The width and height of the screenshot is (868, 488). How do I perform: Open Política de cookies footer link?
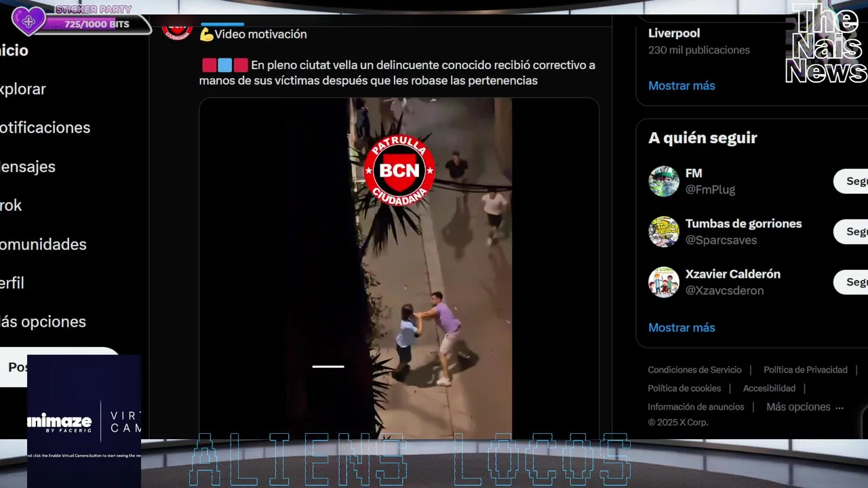click(684, 388)
